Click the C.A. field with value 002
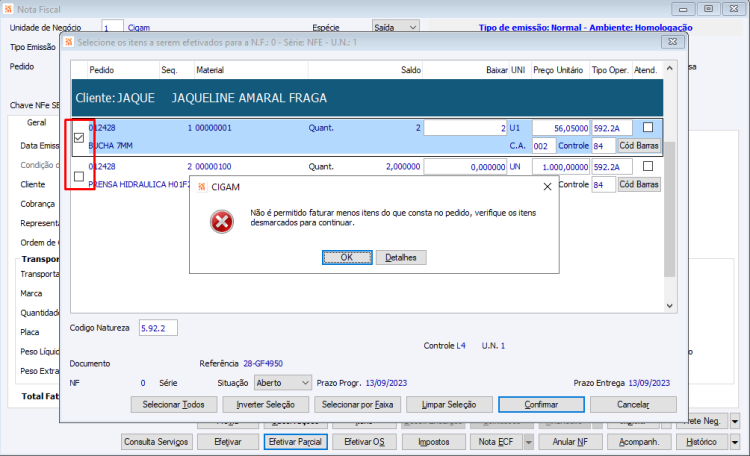The height and width of the screenshot is (456, 750). click(544, 146)
